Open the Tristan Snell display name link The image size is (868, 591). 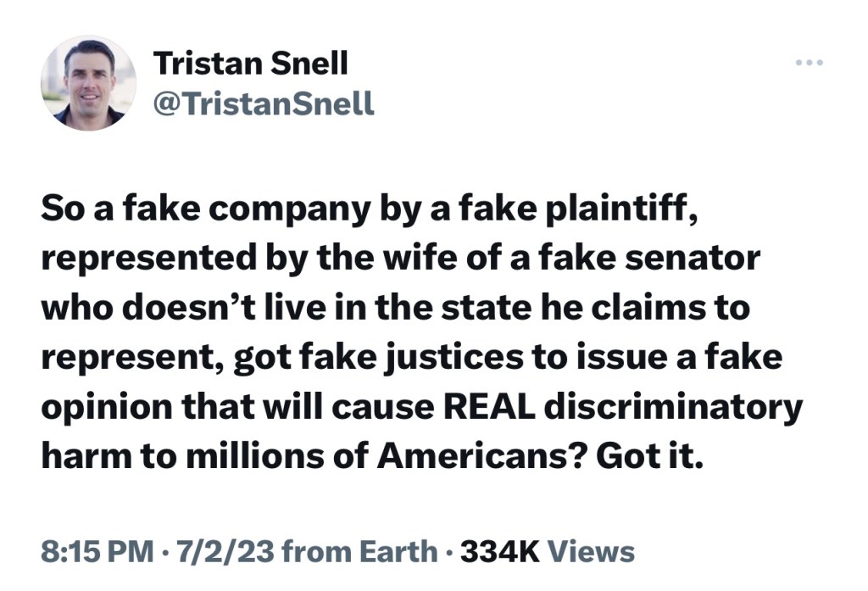coord(250,64)
